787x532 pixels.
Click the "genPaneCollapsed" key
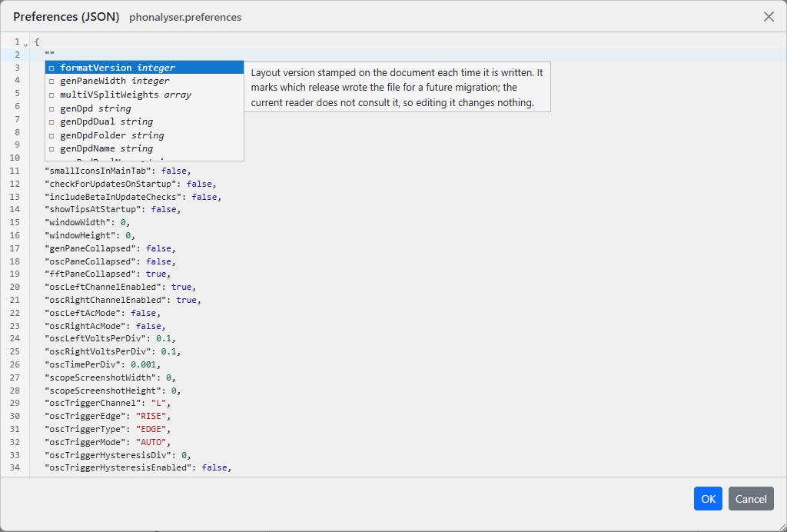coord(91,248)
